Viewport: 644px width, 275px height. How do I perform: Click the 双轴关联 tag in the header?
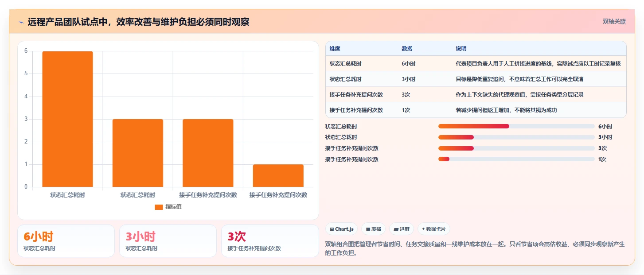[614, 21]
